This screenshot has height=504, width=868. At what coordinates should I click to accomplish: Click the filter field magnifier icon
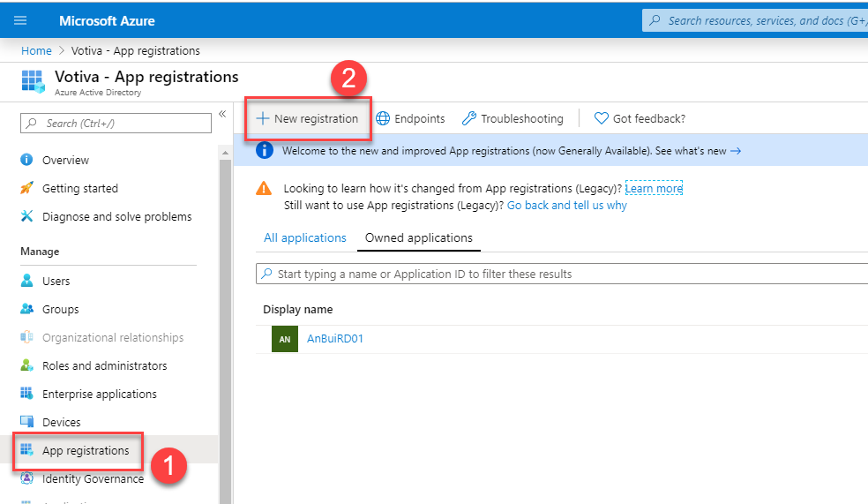(x=266, y=274)
